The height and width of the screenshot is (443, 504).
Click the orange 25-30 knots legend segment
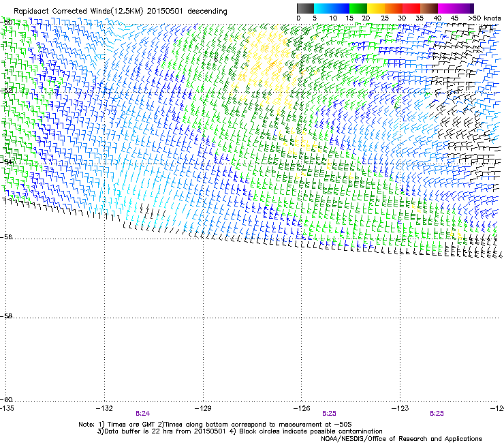pos(394,8)
